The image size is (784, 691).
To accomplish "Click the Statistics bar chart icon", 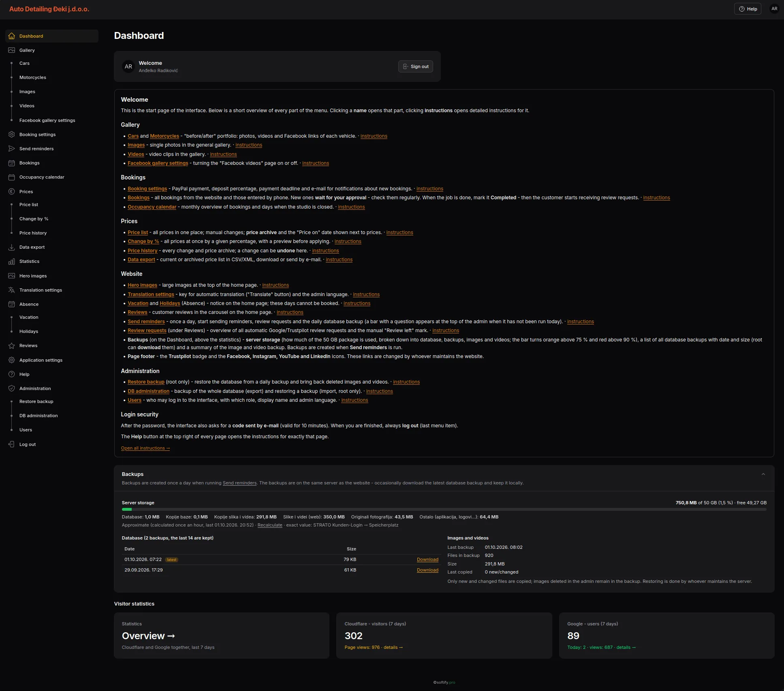I will (x=12, y=261).
